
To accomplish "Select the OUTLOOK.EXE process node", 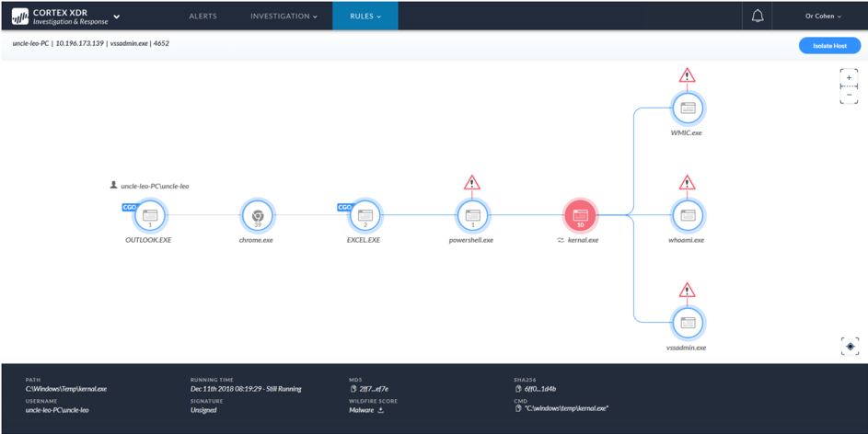I will point(150,215).
